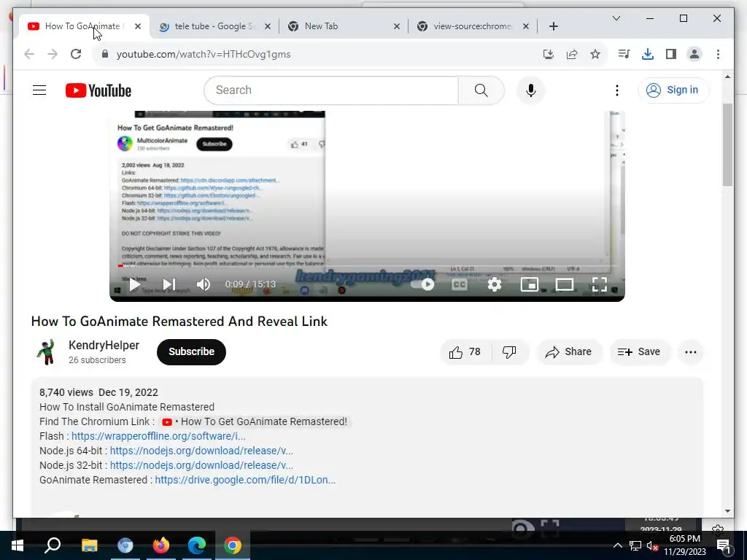
Task: Go forward in browser history
Action: (53, 54)
